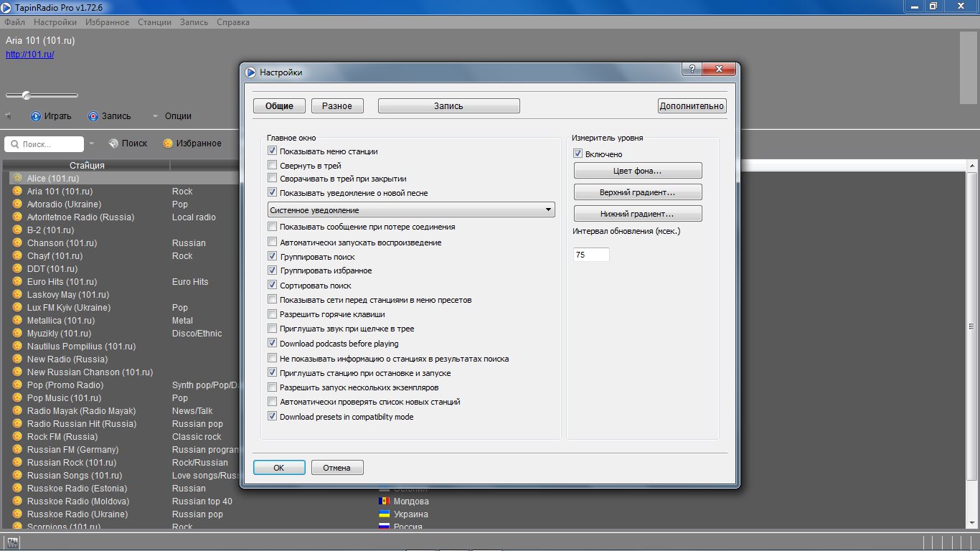The height and width of the screenshot is (551, 980).
Task: Switch to the 'Разное' settings tab
Action: [x=337, y=106]
